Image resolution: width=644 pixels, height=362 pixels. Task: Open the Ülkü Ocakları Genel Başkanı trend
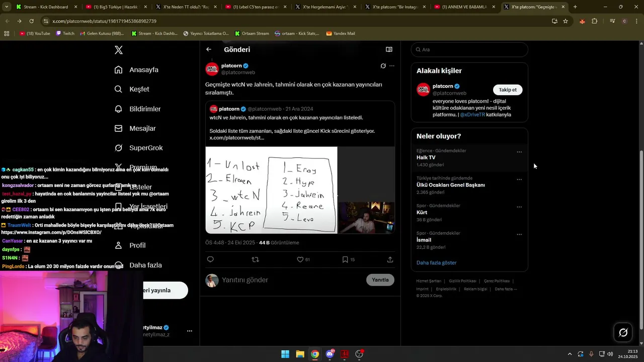450,185
